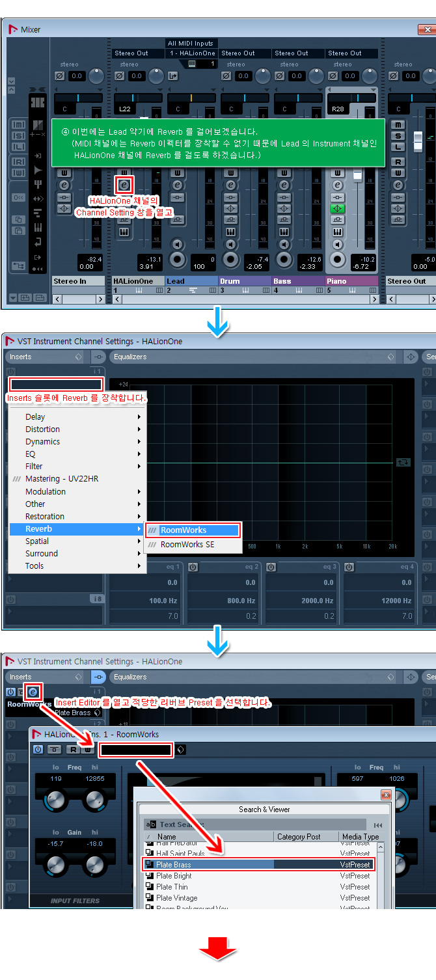Enable record on Lead channel
Viewport: 436px width, 980px height.
[177, 260]
